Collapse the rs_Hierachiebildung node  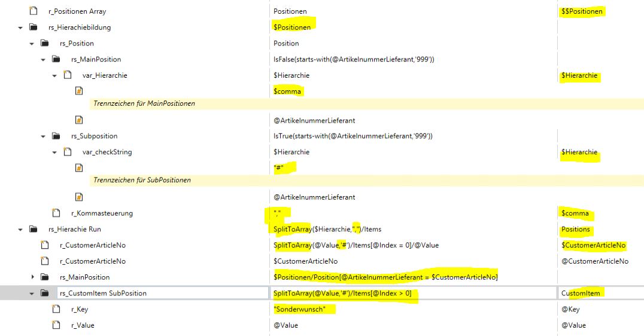[20, 28]
